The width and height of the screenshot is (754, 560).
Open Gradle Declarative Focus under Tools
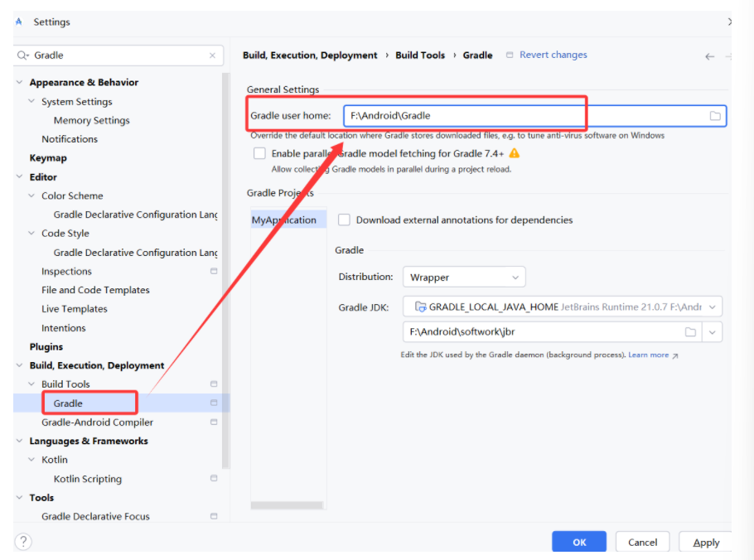click(95, 516)
